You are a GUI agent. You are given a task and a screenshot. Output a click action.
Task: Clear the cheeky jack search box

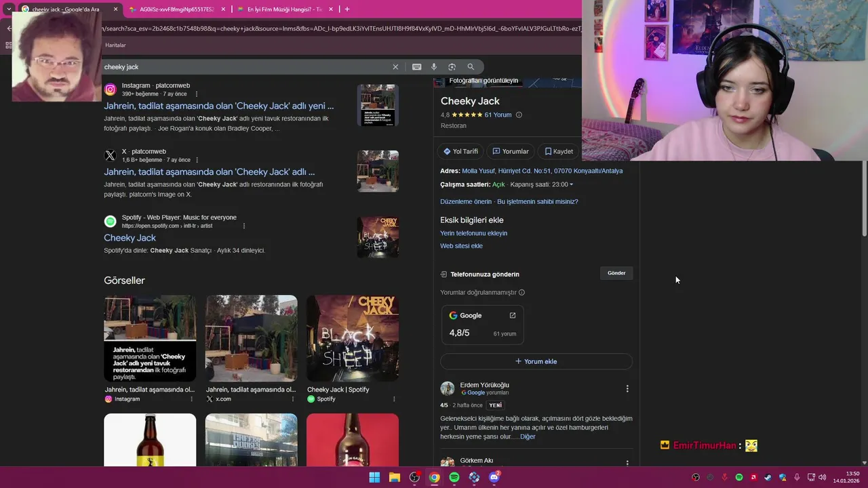(x=395, y=67)
